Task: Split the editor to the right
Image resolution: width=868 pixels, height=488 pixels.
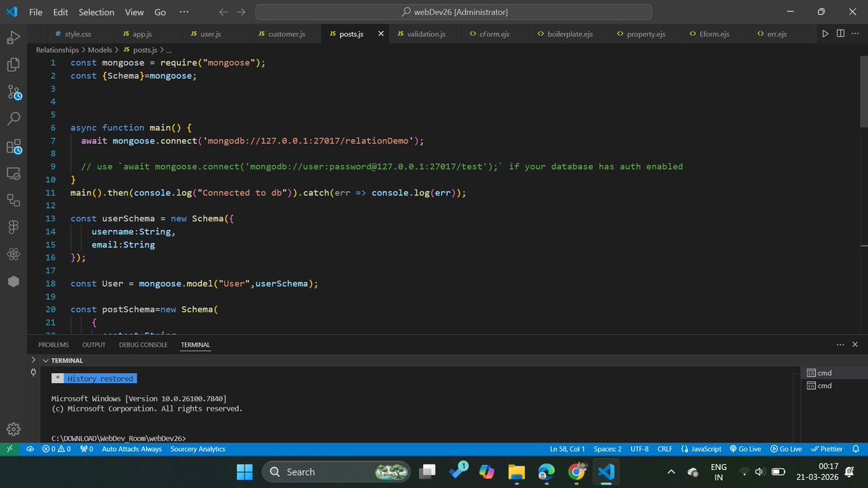Action: [x=841, y=34]
